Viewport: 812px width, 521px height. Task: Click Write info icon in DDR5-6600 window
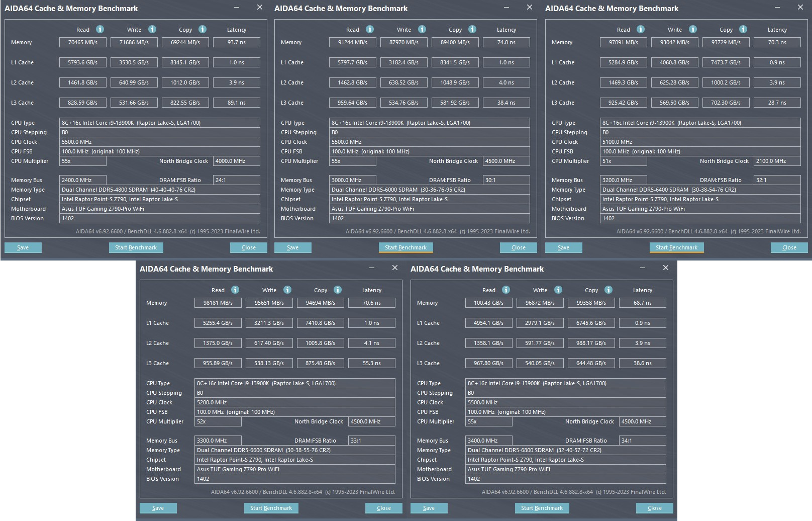tap(287, 290)
